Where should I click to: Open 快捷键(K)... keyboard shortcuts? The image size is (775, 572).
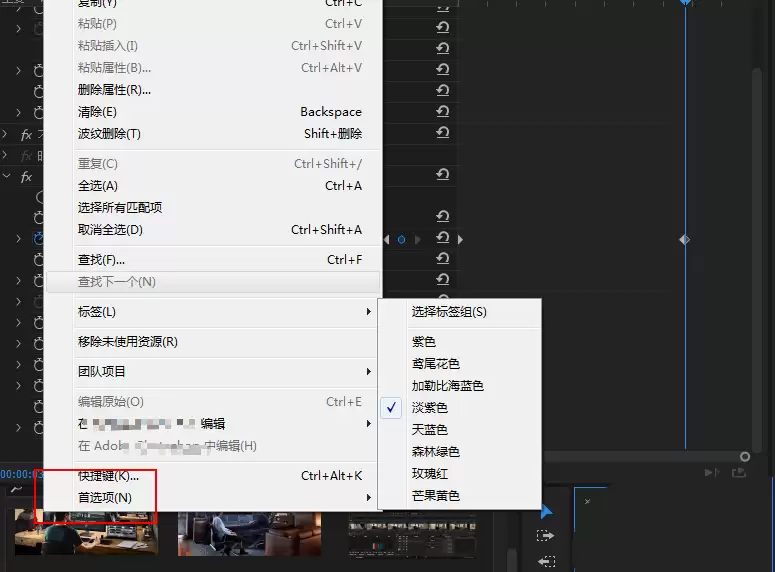point(213,476)
